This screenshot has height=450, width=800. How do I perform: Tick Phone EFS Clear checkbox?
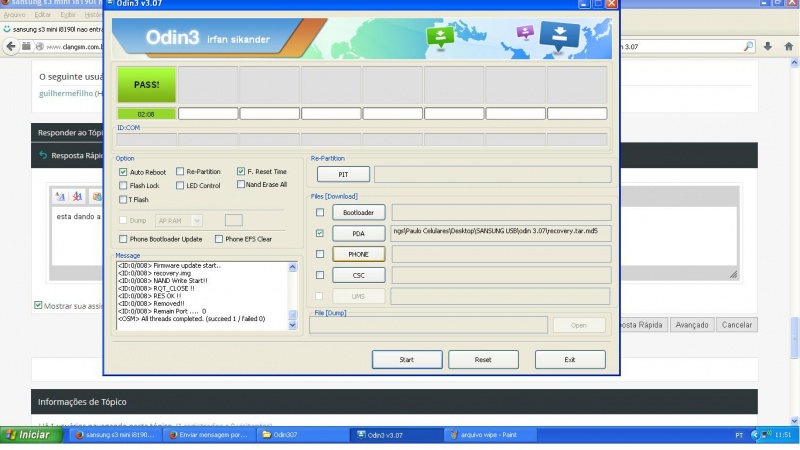pyautogui.click(x=219, y=239)
